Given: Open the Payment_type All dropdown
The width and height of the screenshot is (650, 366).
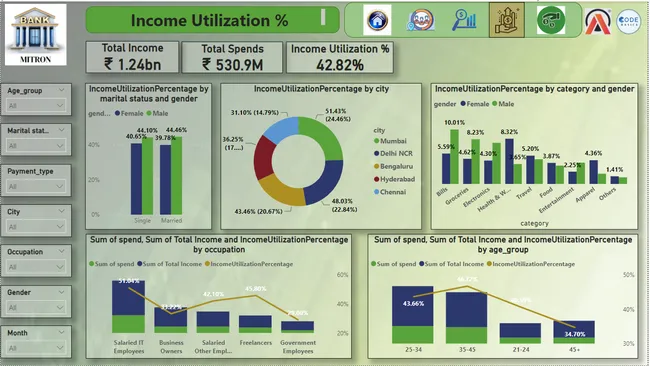Looking at the screenshot, I should click(36, 187).
